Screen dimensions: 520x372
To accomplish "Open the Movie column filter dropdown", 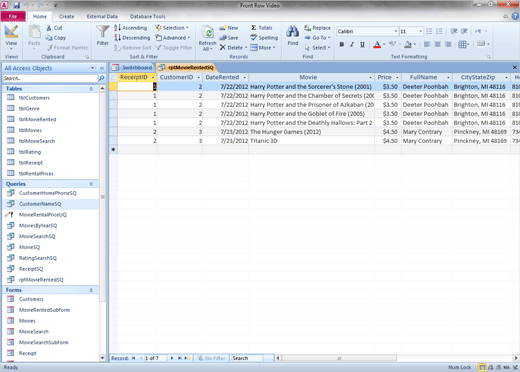I will [370, 77].
